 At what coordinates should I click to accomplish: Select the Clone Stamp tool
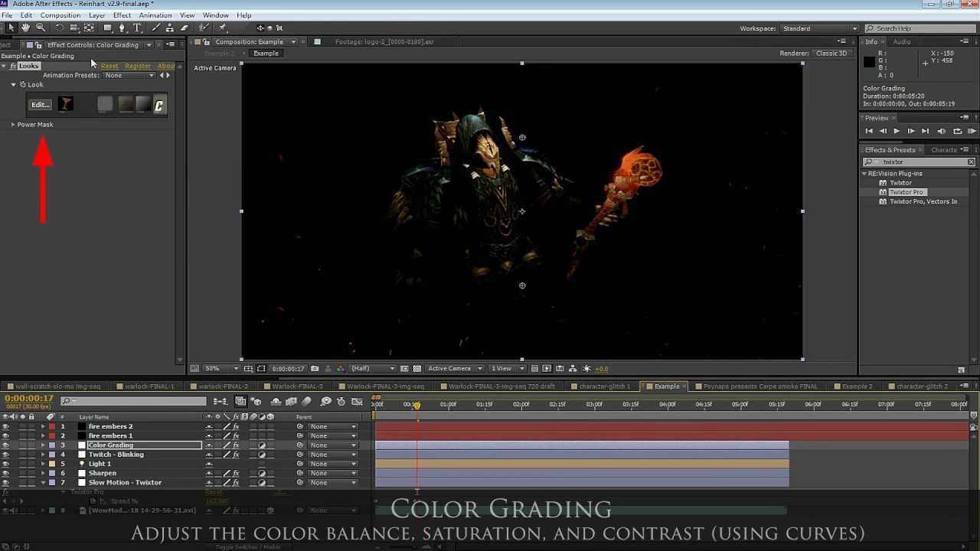170,28
